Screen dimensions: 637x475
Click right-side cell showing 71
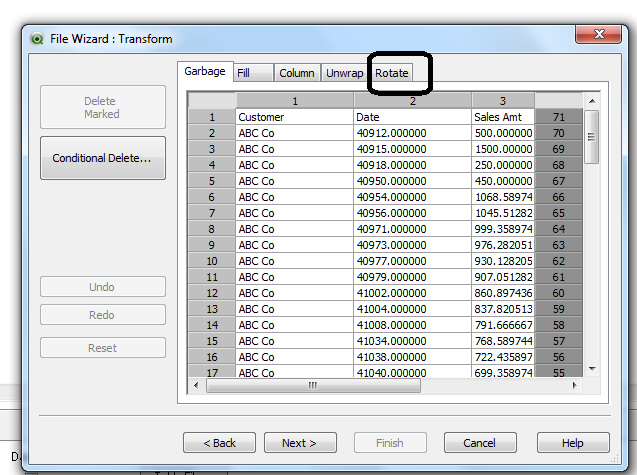point(559,117)
